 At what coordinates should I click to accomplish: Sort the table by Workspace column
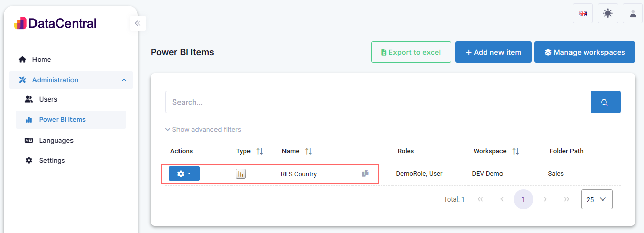515,151
